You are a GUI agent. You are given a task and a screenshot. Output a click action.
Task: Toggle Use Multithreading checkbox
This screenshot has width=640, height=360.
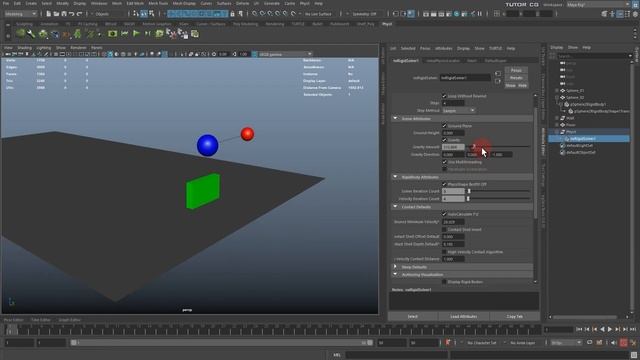[444, 162]
